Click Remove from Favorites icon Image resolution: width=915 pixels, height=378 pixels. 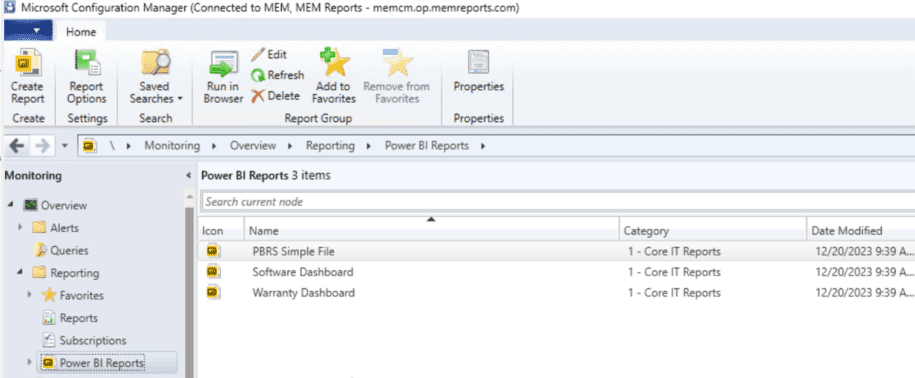coord(397,63)
